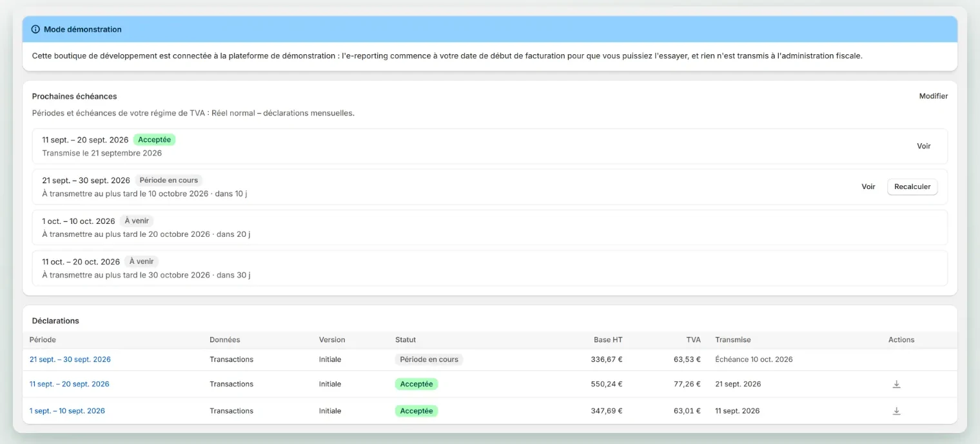
Task: Click the 11 oct. – 20 oct. 2026 period label
Action: pos(81,262)
